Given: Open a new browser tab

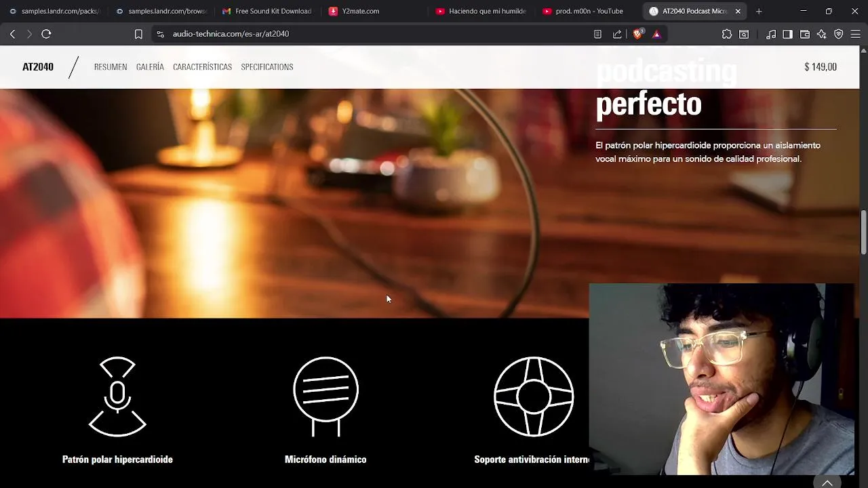Looking at the screenshot, I should [759, 11].
